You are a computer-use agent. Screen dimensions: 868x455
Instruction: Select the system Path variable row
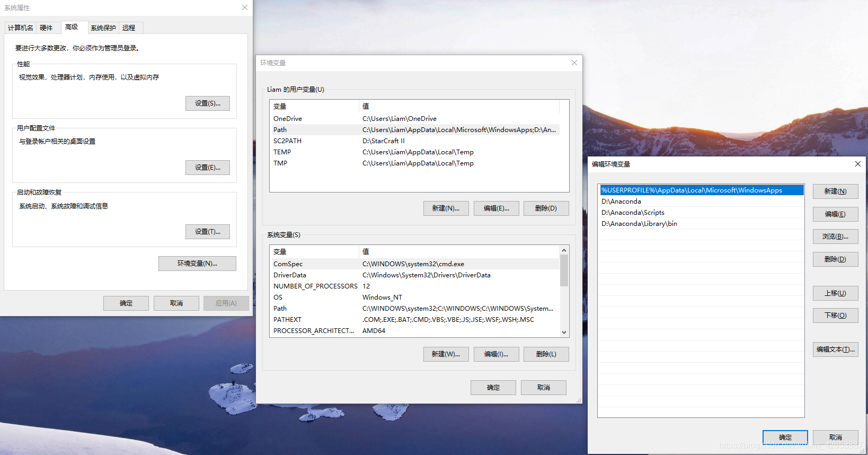(415, 309)
